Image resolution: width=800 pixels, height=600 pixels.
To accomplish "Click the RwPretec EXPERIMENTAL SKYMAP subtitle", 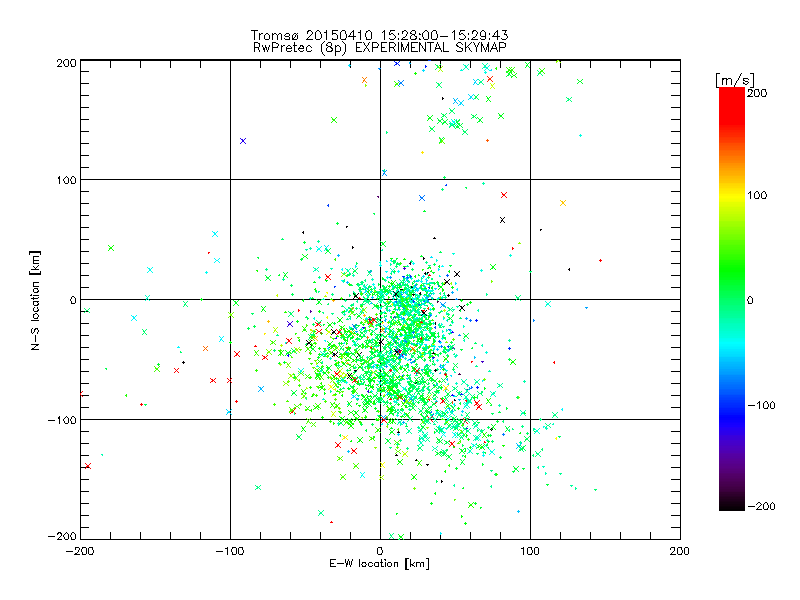I will (379, 47).
